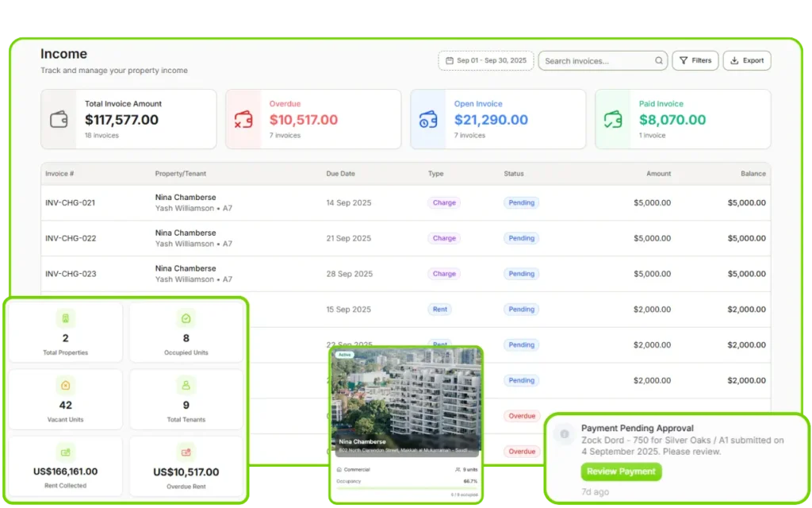Viewport: 812px width, 508px height.
Task: Click the magnifier icon in search box
Action: click(x=659, y=61)
